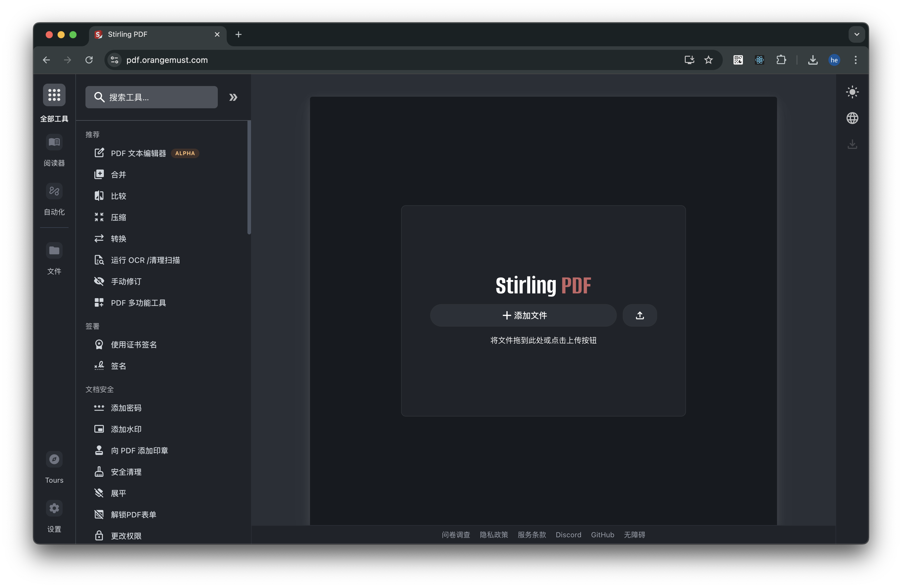Open the GitHub footer link
The width and height of the screenshot is (902, 588).
602,535
